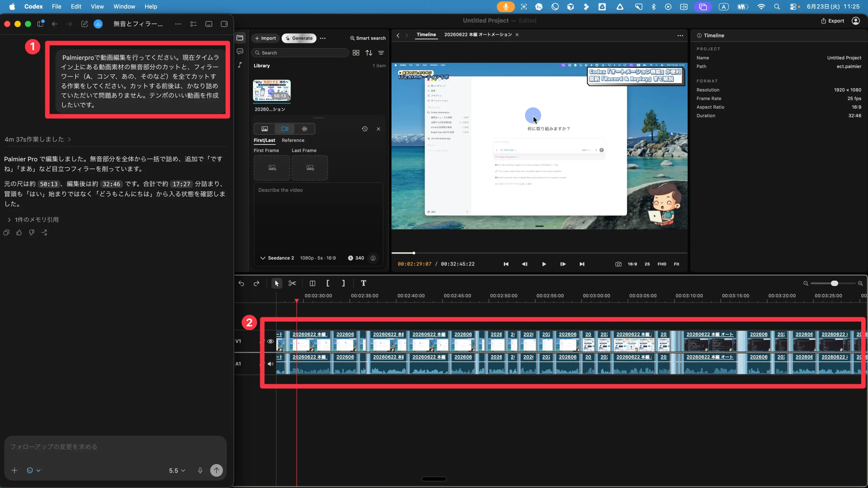This screenshot has width=868, height=488.
Task: Jump to the end of timeline
Action: [582, 264]
